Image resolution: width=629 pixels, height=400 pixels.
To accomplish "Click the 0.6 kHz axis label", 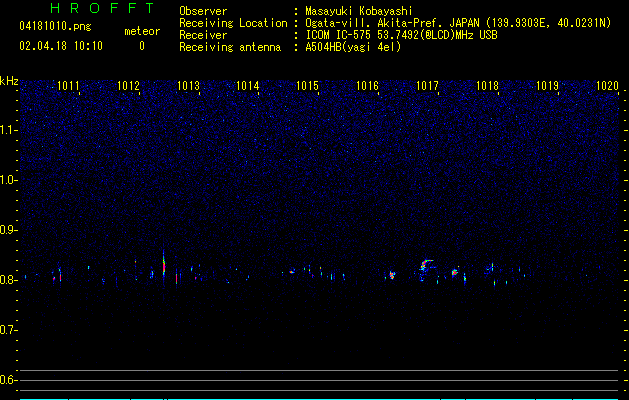I will [7, 380].
